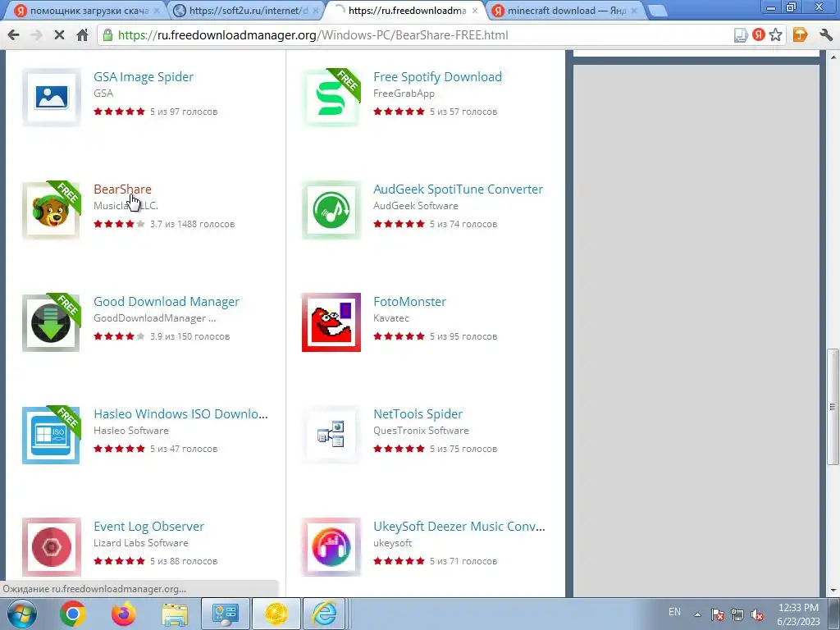Switch to the minecraft download tab
Viewport: 840px width, 630px height.
tap(566, 11)
